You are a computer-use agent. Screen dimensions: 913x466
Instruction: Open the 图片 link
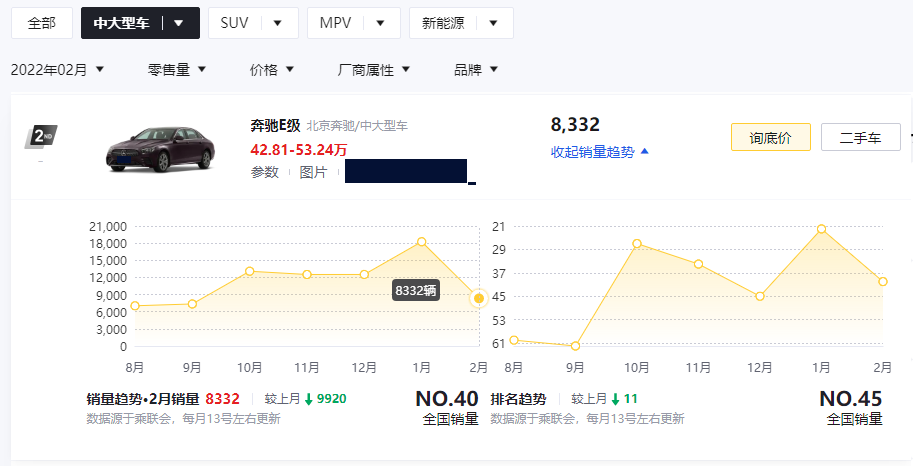click(x=313, y=172)
